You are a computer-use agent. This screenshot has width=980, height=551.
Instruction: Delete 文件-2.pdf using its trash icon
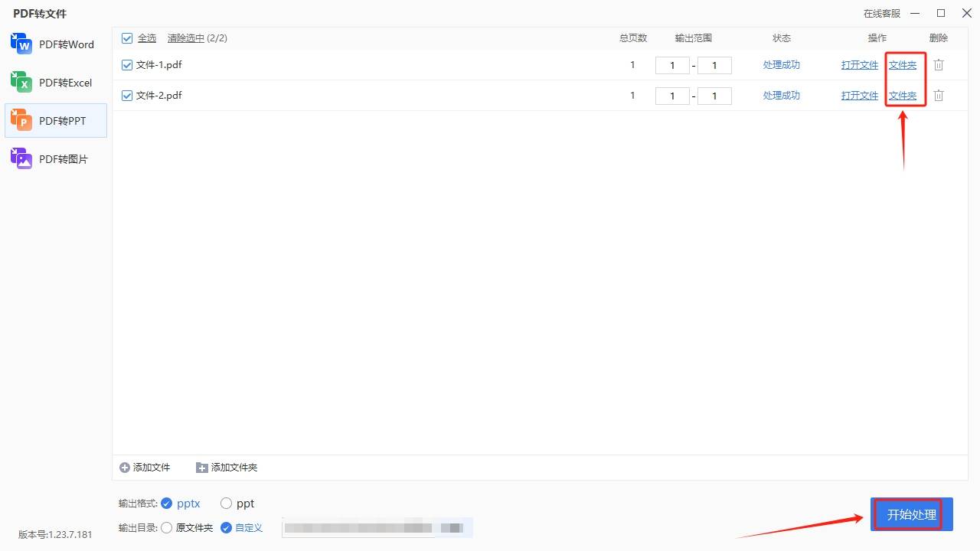tap(938, 96)
